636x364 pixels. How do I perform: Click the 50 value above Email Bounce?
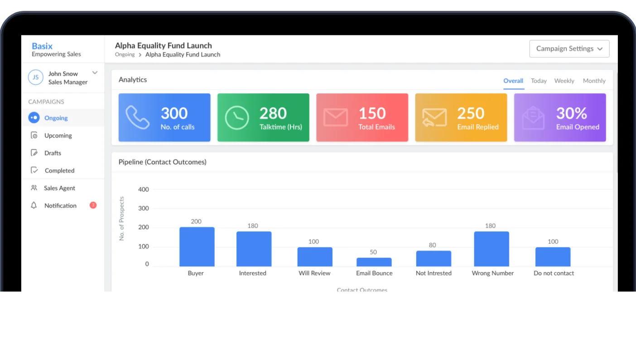373,252
